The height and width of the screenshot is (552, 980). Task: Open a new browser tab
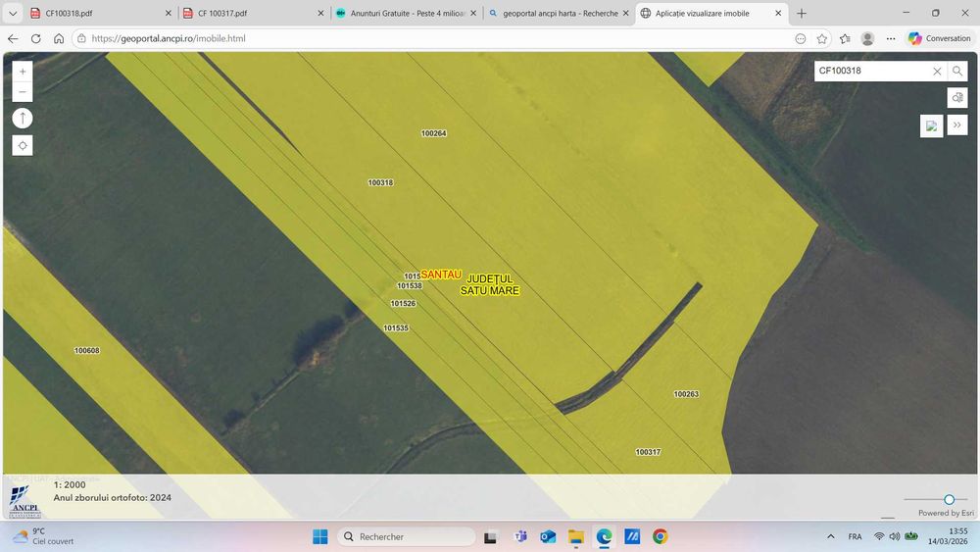(x=802, y=14)
